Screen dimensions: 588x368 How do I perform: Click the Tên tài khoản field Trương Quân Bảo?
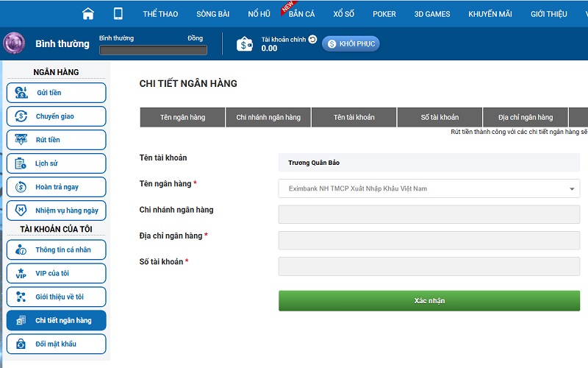click(429, 163)
